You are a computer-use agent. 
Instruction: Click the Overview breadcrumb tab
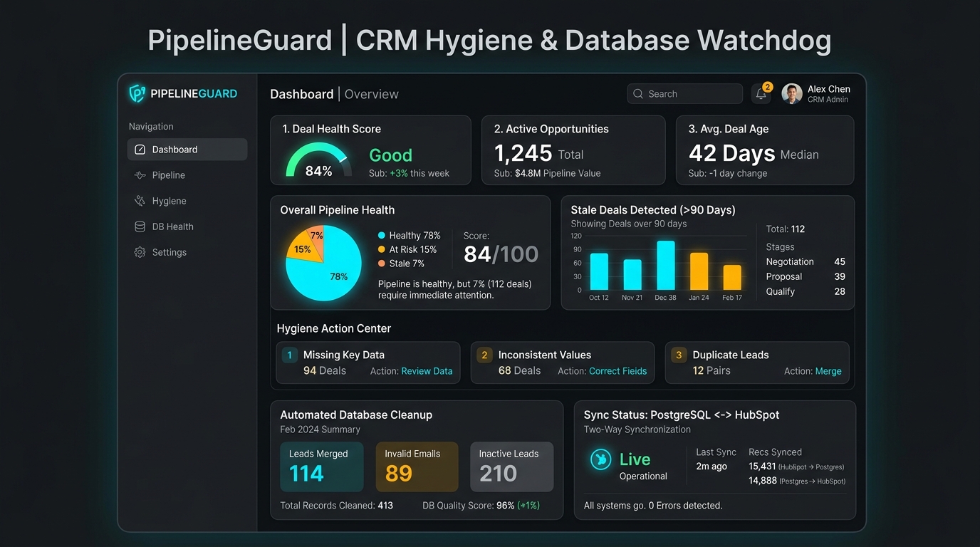[x=372, y=94]
